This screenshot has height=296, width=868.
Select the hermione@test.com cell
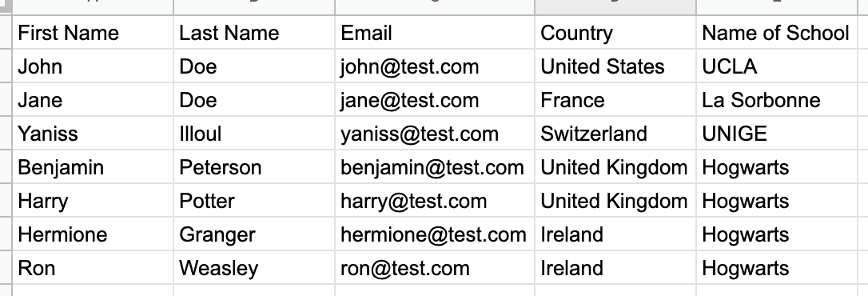(435, 234)
